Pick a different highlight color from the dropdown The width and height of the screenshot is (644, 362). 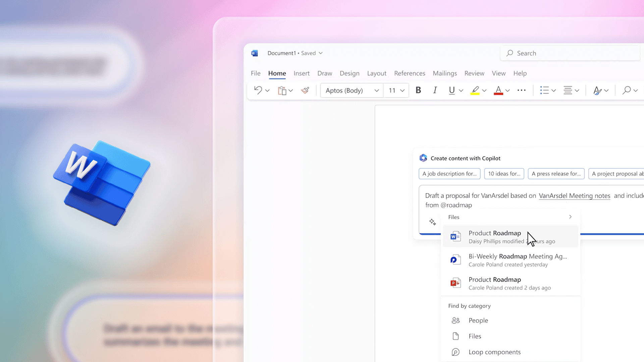coord(484,90)
